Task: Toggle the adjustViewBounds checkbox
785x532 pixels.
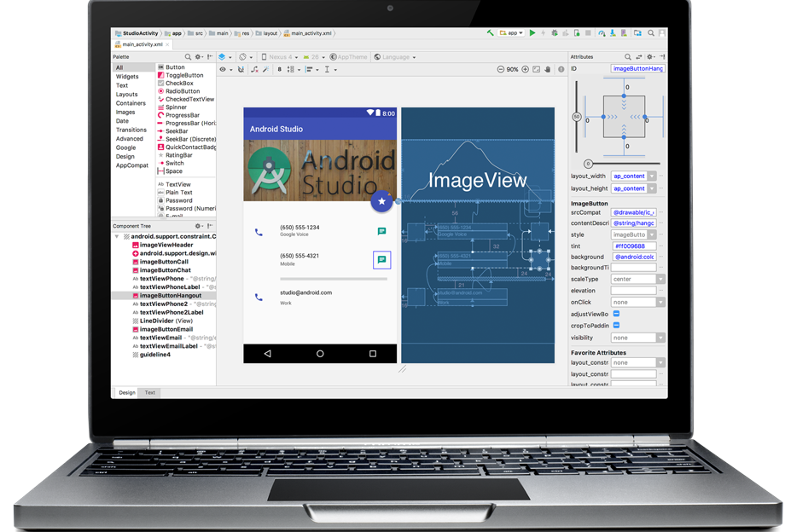Action: 616,314
